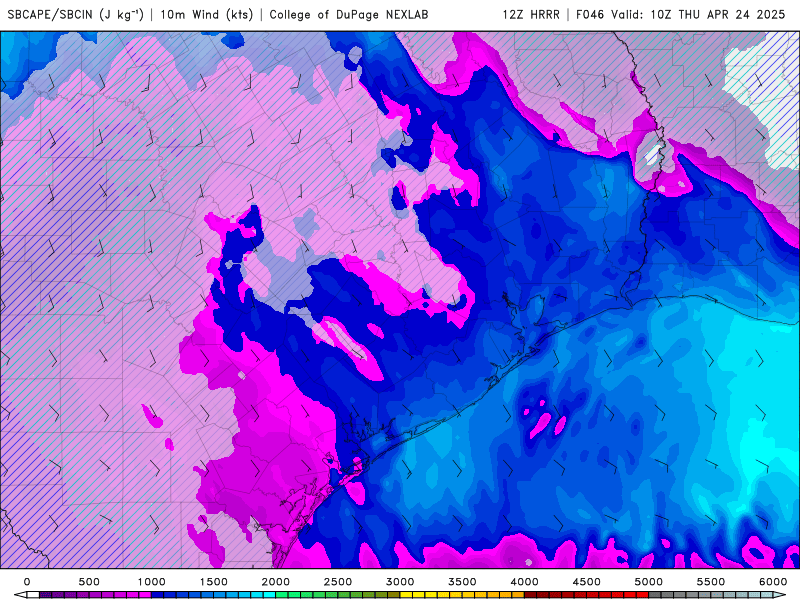Viewport: 800px width, 600px height.
Task: Click the '2000' color scale label
Action: (x=276, y=582)
